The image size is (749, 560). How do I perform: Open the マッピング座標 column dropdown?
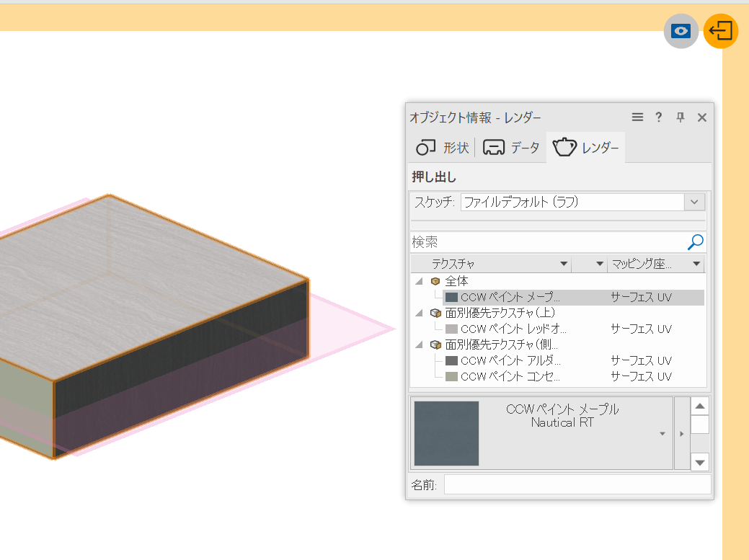click(x=696, y=265)
